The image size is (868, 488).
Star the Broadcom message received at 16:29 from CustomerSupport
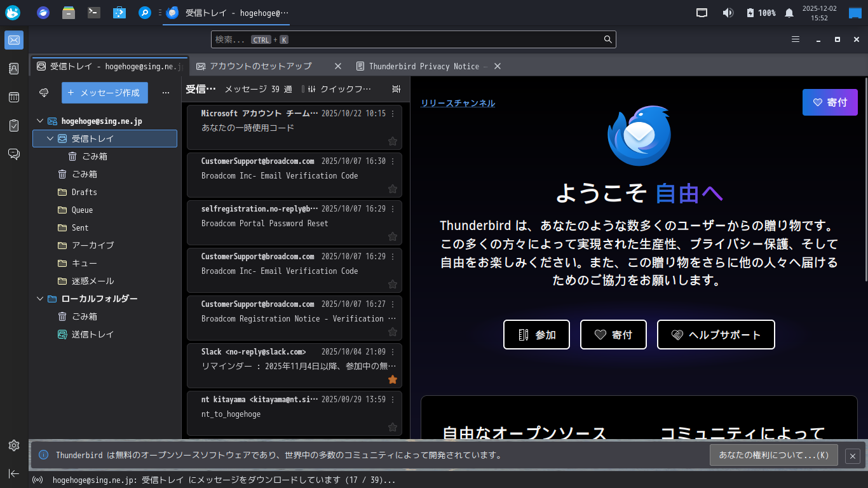(x=393, y=284)
